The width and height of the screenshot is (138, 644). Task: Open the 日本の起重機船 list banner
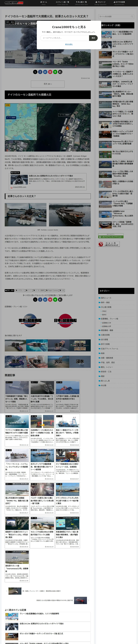click(65, 321)
